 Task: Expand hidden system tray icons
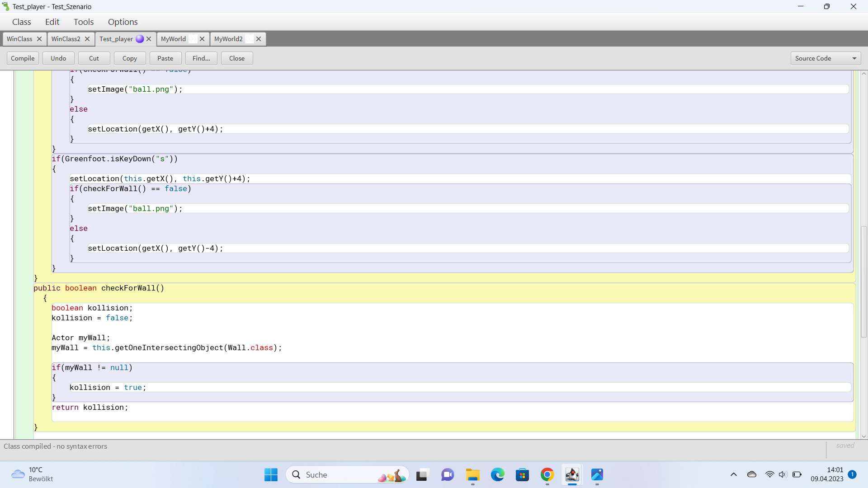(x=733, y=474)
